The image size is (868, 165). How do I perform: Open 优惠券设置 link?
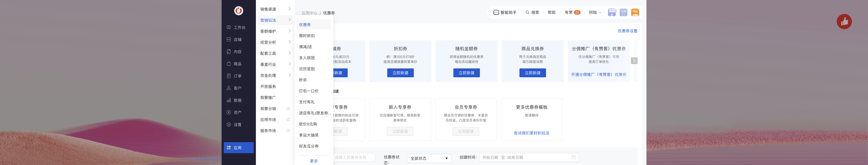[x=627, y=31]
